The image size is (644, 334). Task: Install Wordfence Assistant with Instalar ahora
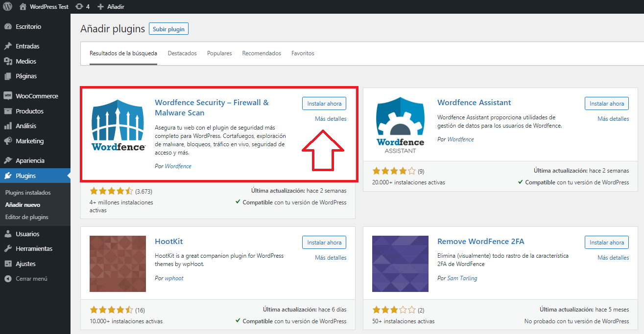click(x=607, y=104)
